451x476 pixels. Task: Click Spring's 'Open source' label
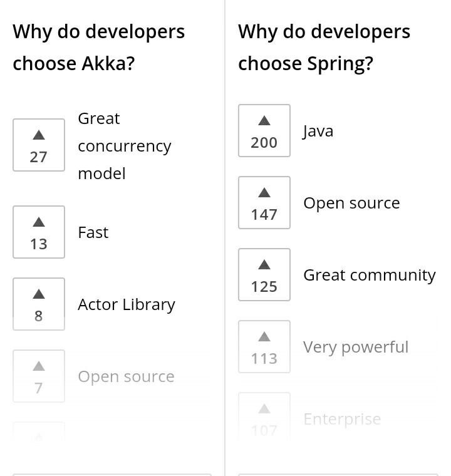[x=351, y=203]
